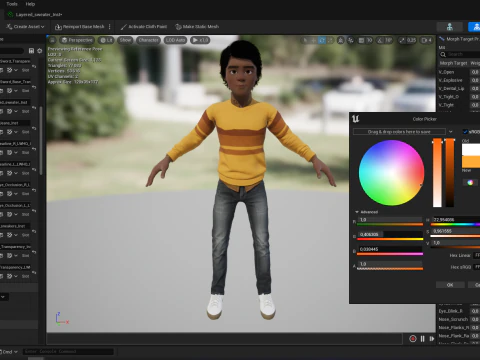Image resolution: width=480 pixels, height=360 pixels.
Task: Click the left panel vertical scrollbar
Action: [x=41, y=140]
